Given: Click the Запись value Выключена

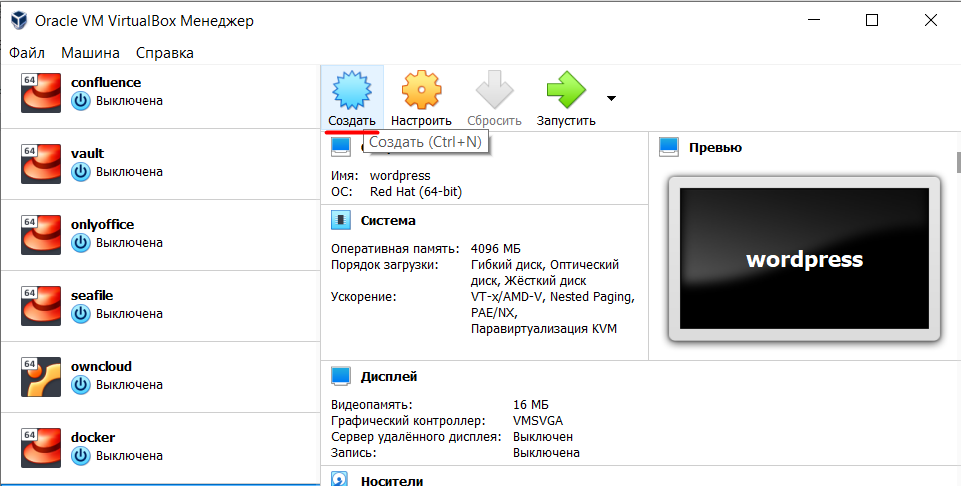Looking at the screenshot, I should pyautogui.click(x=546, y=453).
